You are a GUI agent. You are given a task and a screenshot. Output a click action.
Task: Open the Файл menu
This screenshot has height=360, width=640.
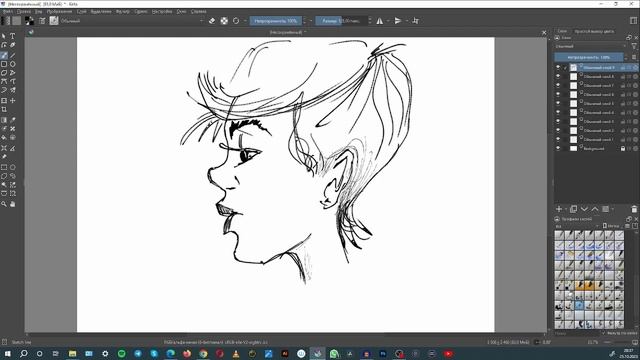tap(8, 11)
